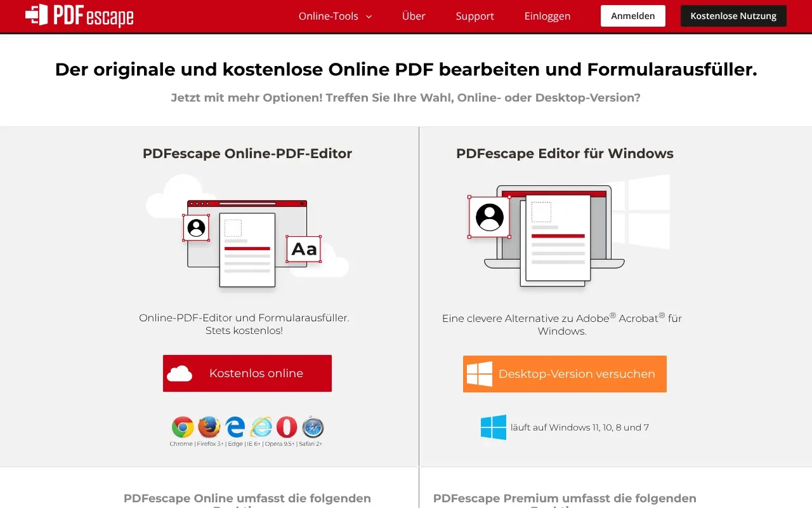The image size is (812, 508).
Task: Click the Kostenlose Nutzung button
Action: pos(733,16)
